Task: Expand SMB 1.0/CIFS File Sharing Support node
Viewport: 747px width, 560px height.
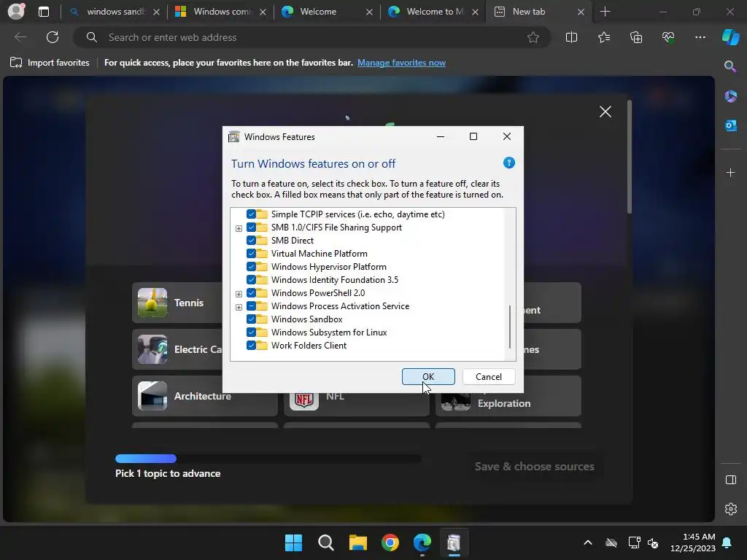Action: pyautogui.click(x=239, y=228)
